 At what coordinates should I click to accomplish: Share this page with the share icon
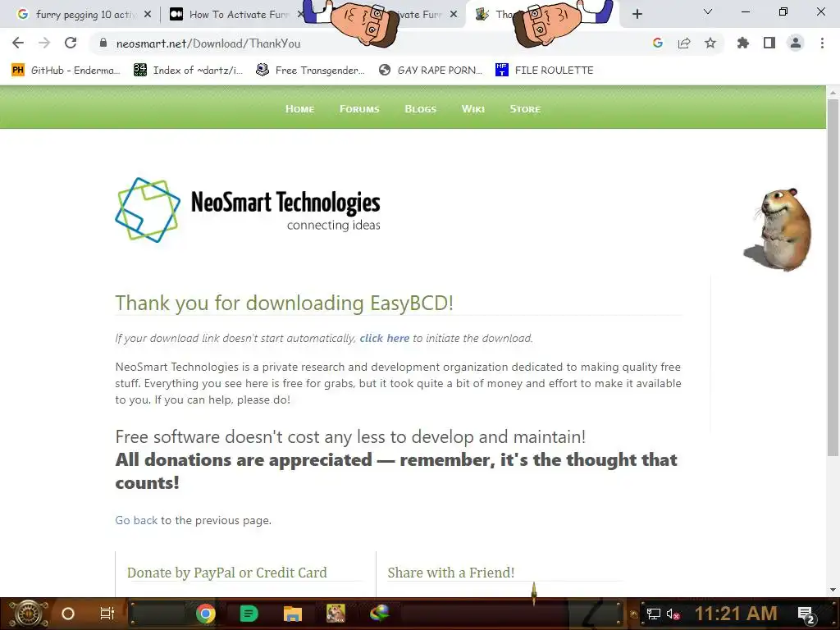pyautogui.click(x=684, y=43)
